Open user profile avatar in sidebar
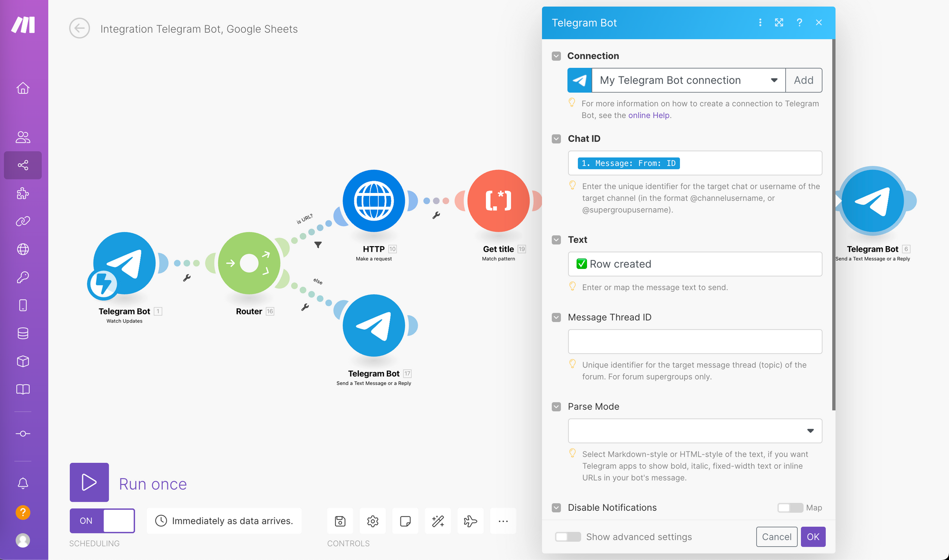 point(23,540)
